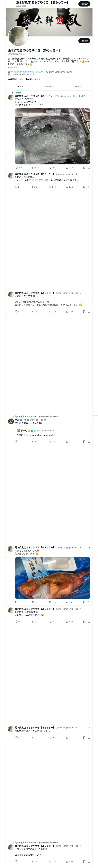This screenshot has width=98, height=868.
Task: Open the 10.1K Followers list
Action: (33, 79)
